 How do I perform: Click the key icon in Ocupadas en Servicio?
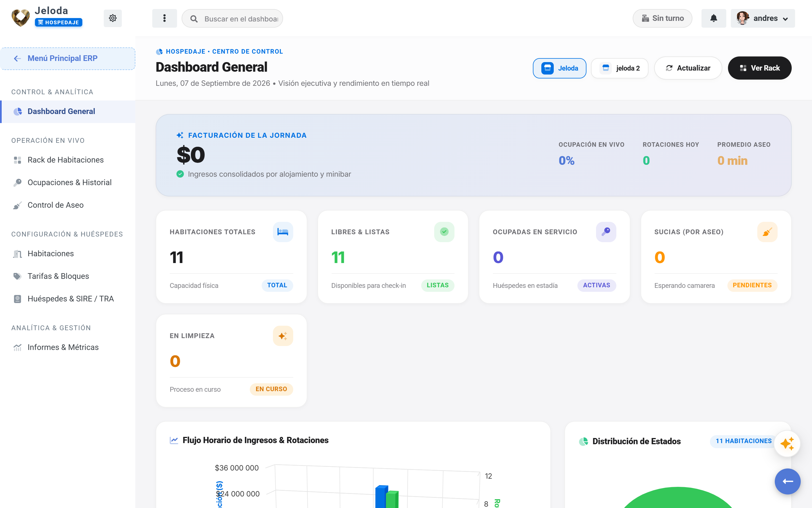pos(606,232)
